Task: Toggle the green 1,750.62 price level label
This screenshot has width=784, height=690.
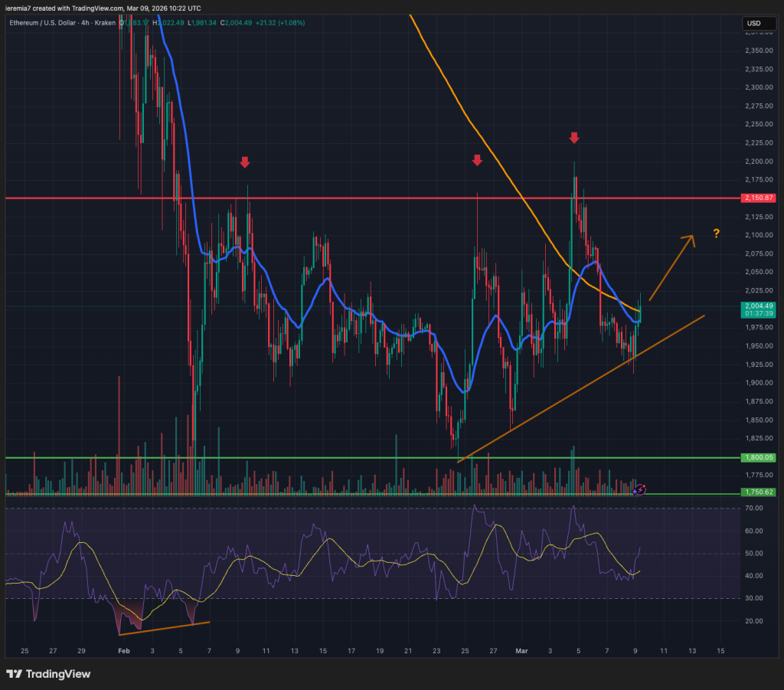Action: (x=759, y=492)
